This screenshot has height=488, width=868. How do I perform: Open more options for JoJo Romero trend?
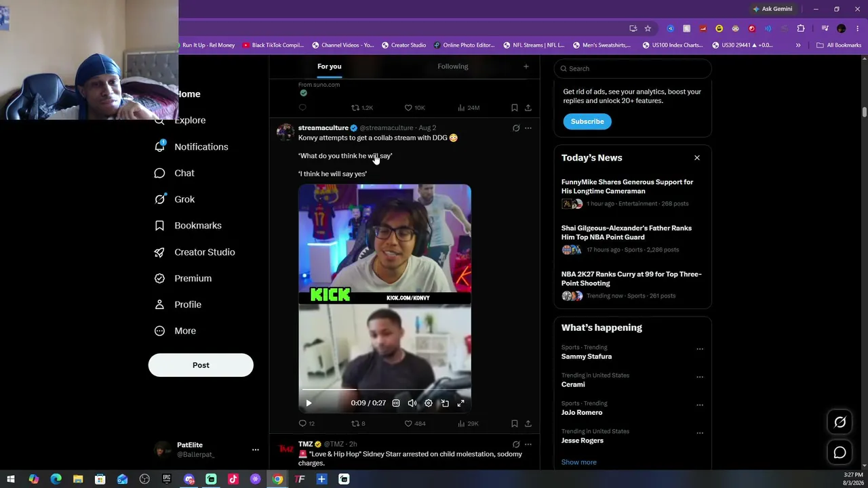tap(700, 405)
